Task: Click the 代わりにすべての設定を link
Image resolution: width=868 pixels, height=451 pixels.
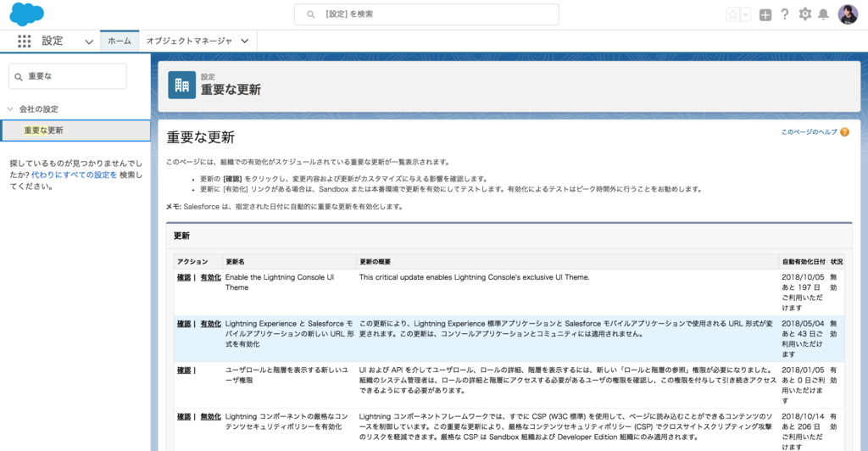Action: [x=75, y=175]
